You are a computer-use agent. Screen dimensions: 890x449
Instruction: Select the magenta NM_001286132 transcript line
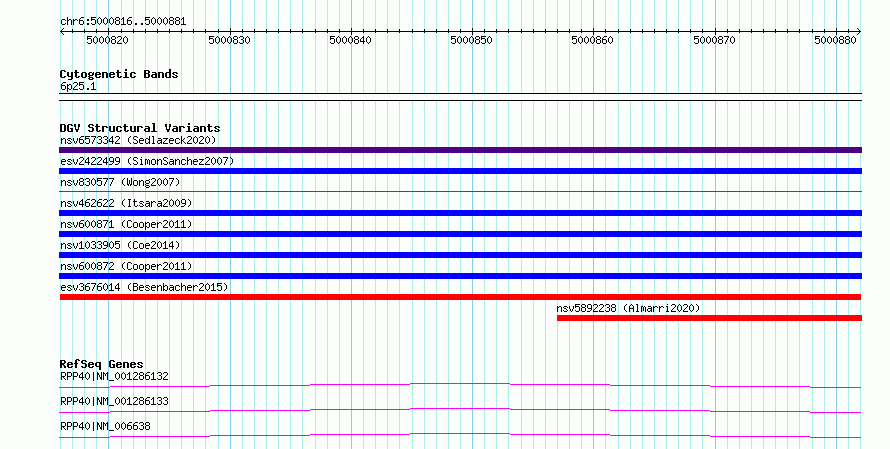pos(460,385)
